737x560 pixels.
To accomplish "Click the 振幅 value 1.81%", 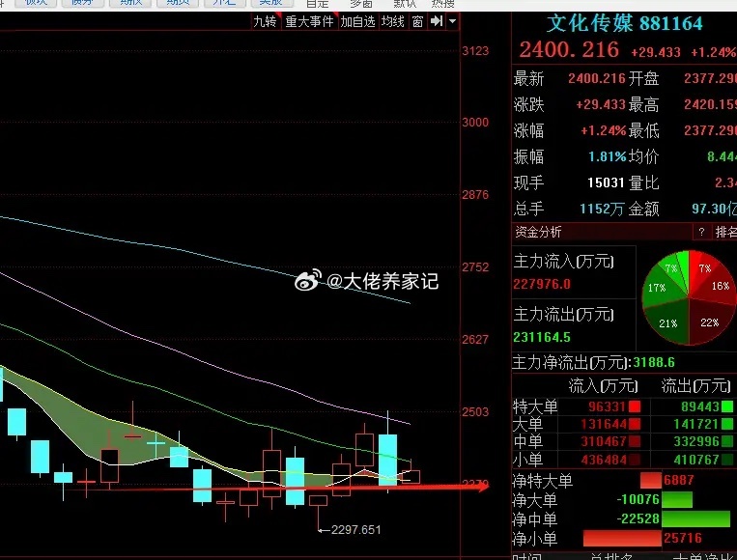I will pos(608,156).
